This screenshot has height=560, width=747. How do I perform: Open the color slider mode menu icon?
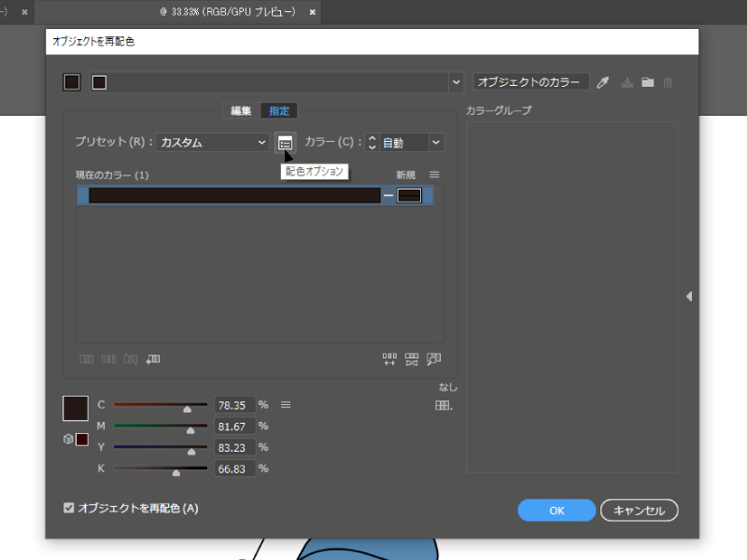pos(287,405)
